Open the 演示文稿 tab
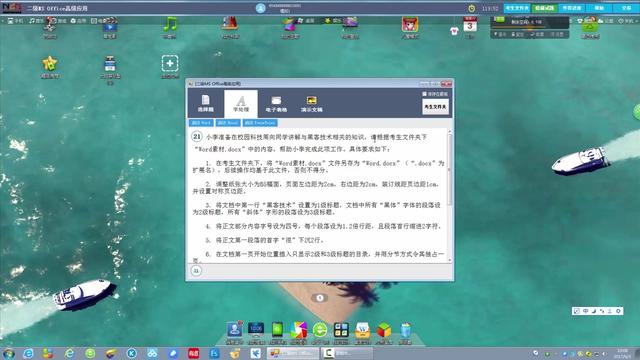The width and height of the screenshot is (640, 360). tap(311, 104)
